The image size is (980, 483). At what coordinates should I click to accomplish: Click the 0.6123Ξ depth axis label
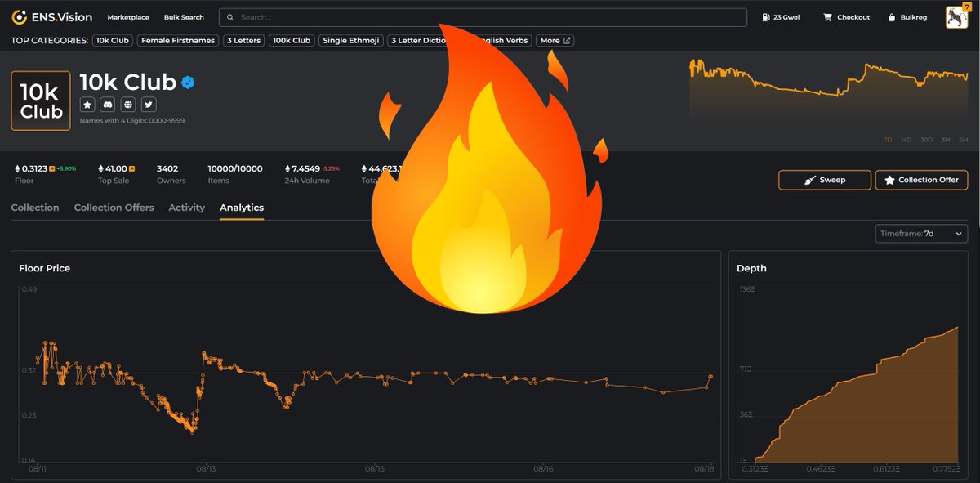click(x=886, y=469)
